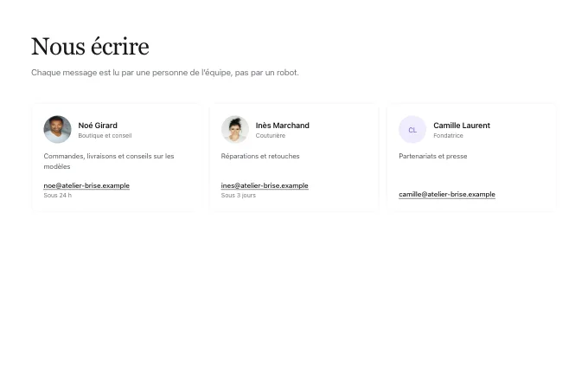
Task: Open the email link ines@atelier-brise.example
Action: pos(265,185)
